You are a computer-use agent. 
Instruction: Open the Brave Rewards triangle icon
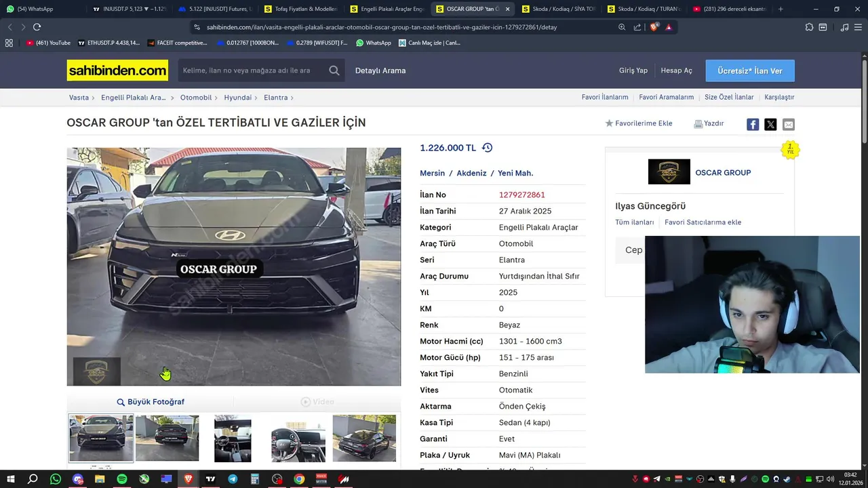pos(669,27)
